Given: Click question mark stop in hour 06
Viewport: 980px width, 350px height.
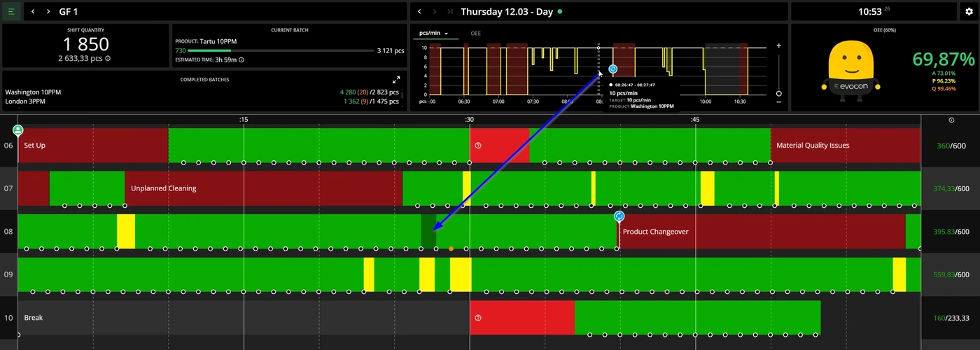Looking at the screenshot, I should point(478,146).
